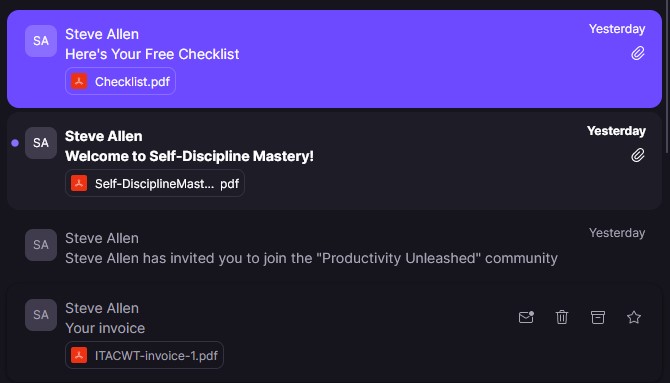Viewport: 670px width, 383px height.
Task: Click SA avatar on the selected Checklist email
Action: click(x=41, y=41)
